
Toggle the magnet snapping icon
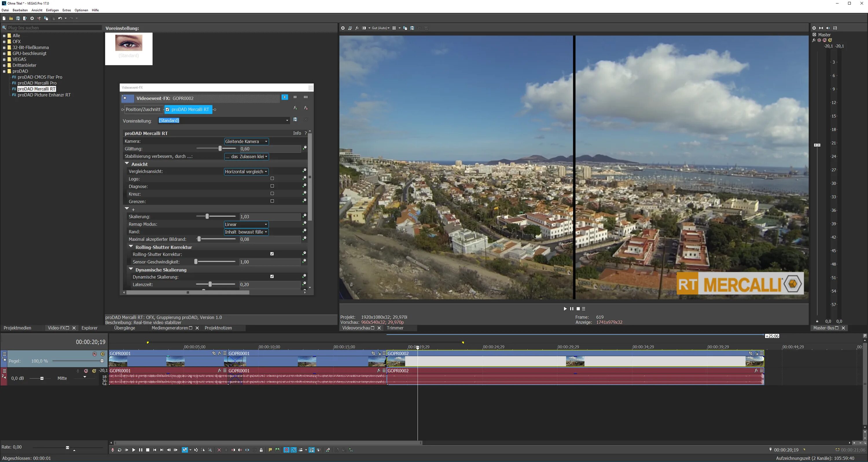pyautogui.click(x=286, y=450)
